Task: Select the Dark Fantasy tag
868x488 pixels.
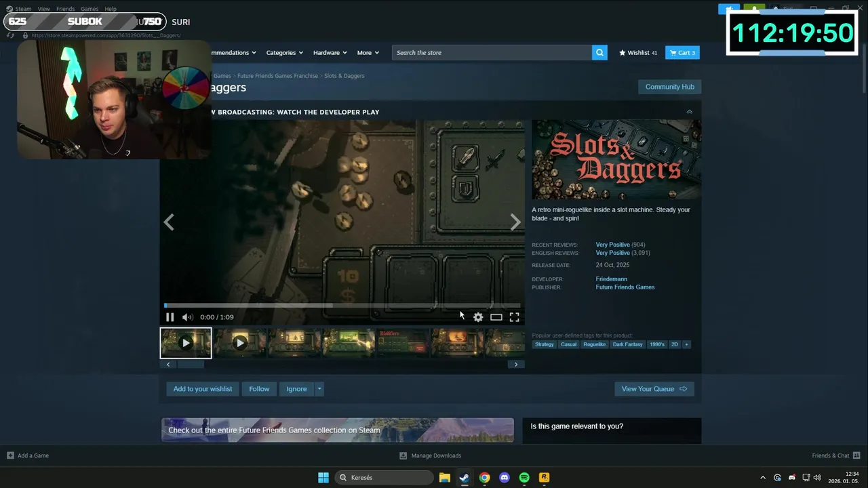Action: [x=628, y=344]
